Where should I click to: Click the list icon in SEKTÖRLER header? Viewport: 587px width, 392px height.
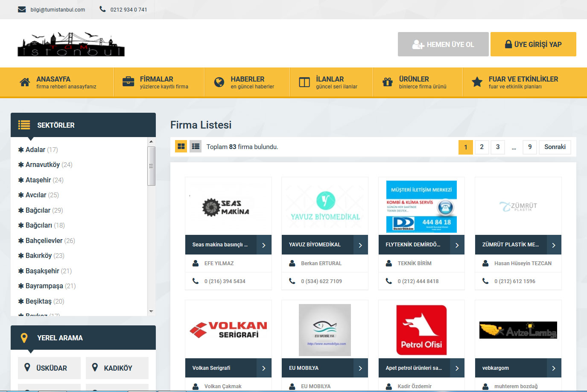coord(24,125)
